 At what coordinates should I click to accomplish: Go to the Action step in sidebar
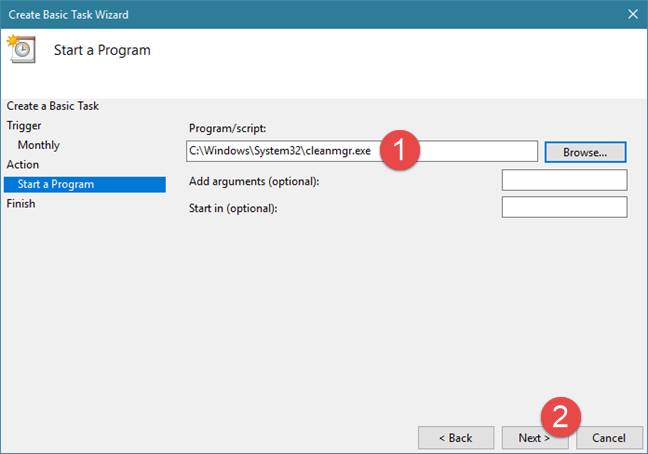22,164
